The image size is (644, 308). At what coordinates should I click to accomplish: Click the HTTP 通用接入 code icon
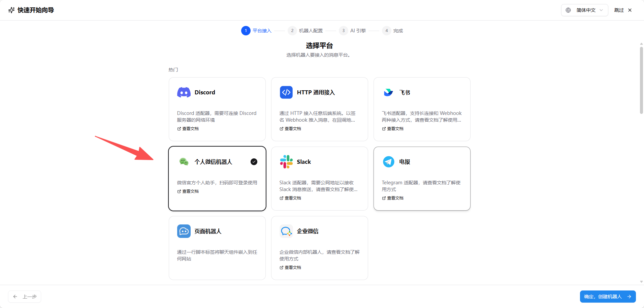click(286, 92)
